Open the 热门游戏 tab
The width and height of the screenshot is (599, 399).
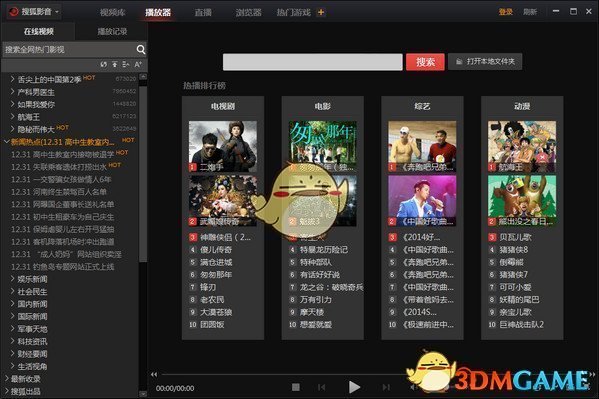(x=293, y=12)
